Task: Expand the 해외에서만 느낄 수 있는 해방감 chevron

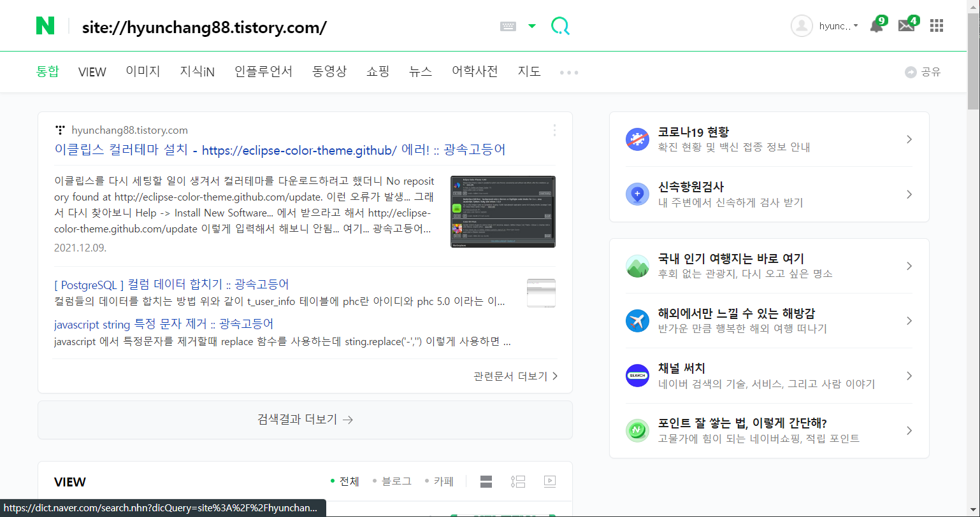Action: click(909, 321)
